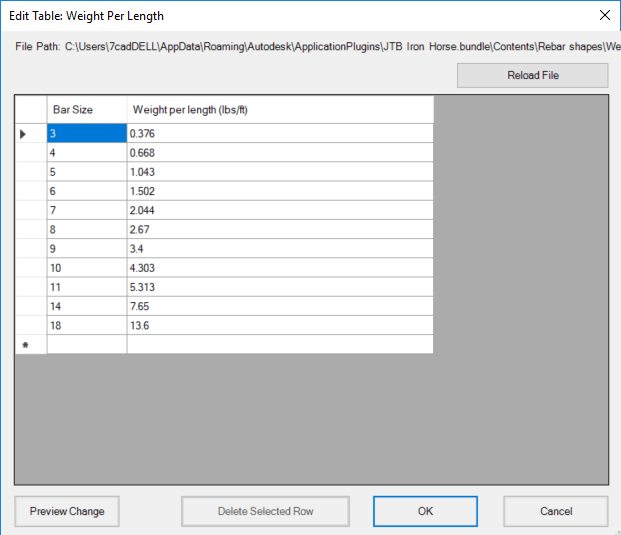Viewport: 621px width, 535px height.
Task: Select weight cell 3.4
Action: 280,249
